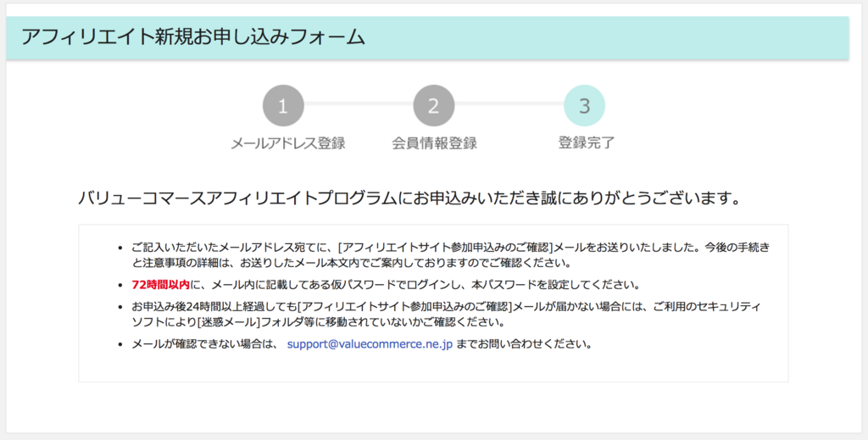Click the 登録完了 step label
The width and height of the screenshot is (868, 440).
tap(587, 142)
